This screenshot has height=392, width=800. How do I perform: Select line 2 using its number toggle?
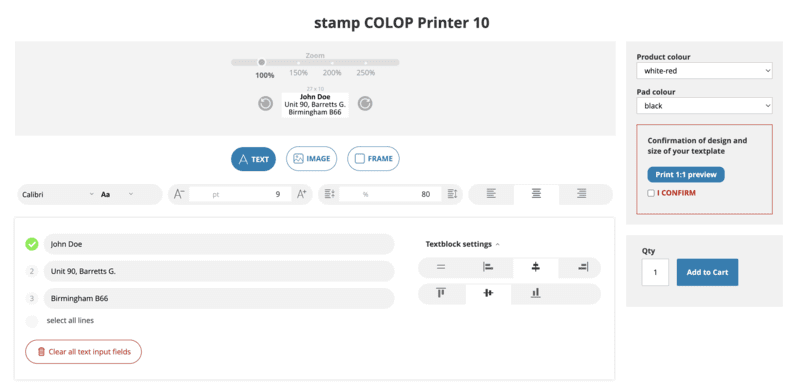(32, 272)
